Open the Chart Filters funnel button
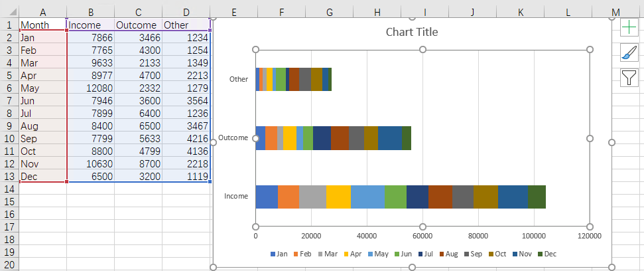The image size is (644, 271). (x=629, y=77)
